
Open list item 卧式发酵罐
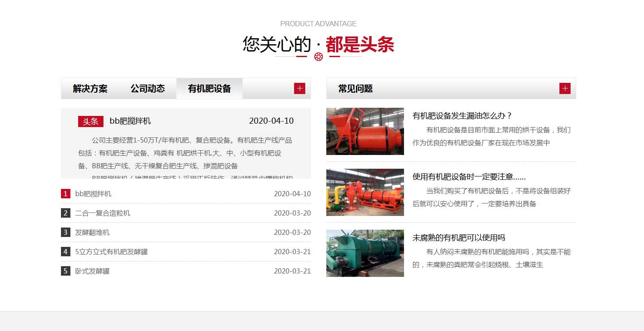[x=92, y=271]
